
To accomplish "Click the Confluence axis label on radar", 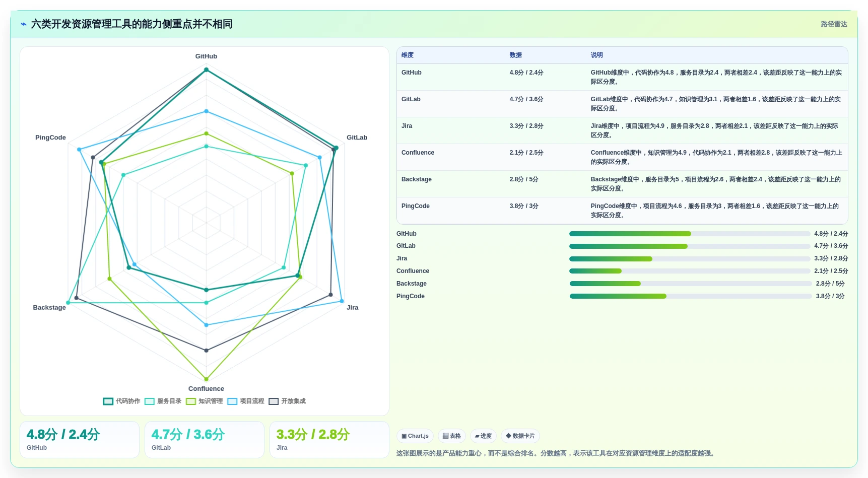I will coord(206,389).
